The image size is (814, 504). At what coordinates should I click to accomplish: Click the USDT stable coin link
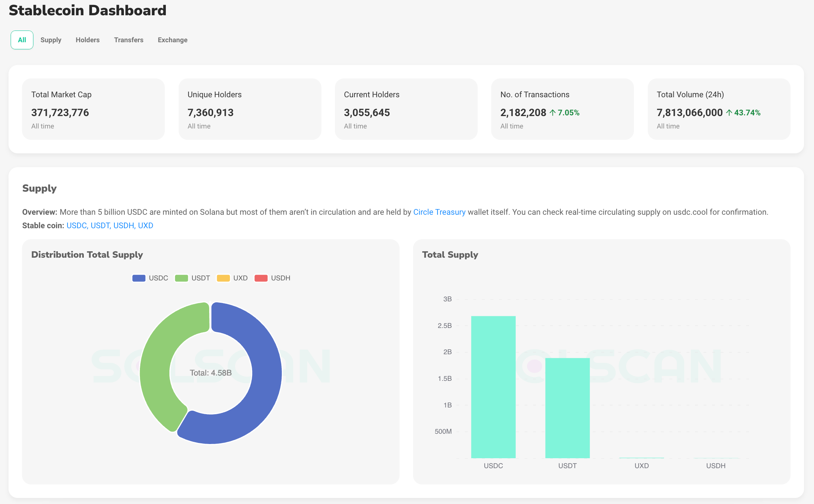pos(101,225)
